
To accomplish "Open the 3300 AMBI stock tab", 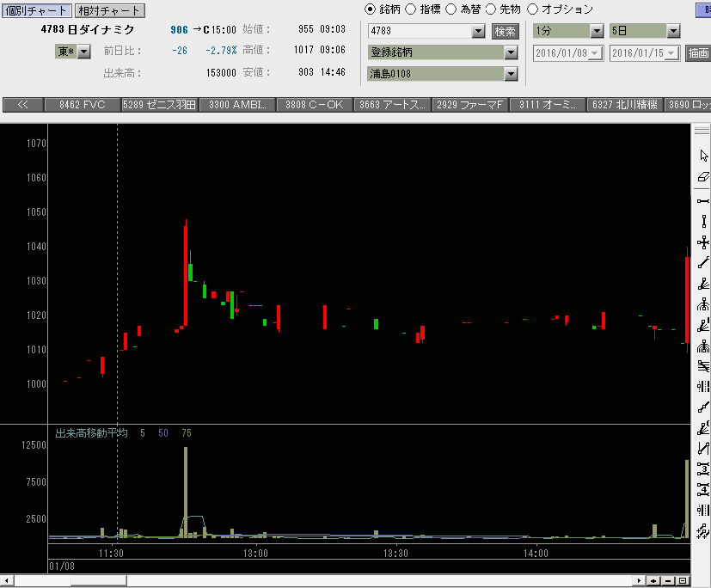I will [x=237, y=105].
